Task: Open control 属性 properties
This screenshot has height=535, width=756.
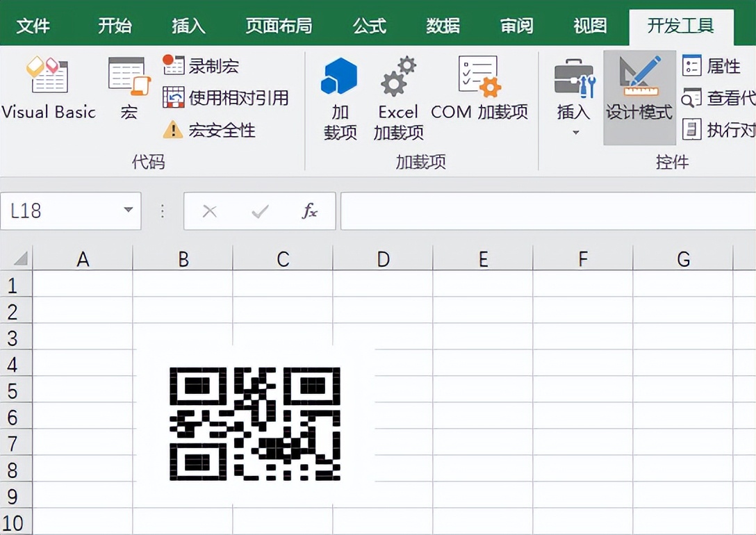Action: pyautogui.click(x=711, y=66)
